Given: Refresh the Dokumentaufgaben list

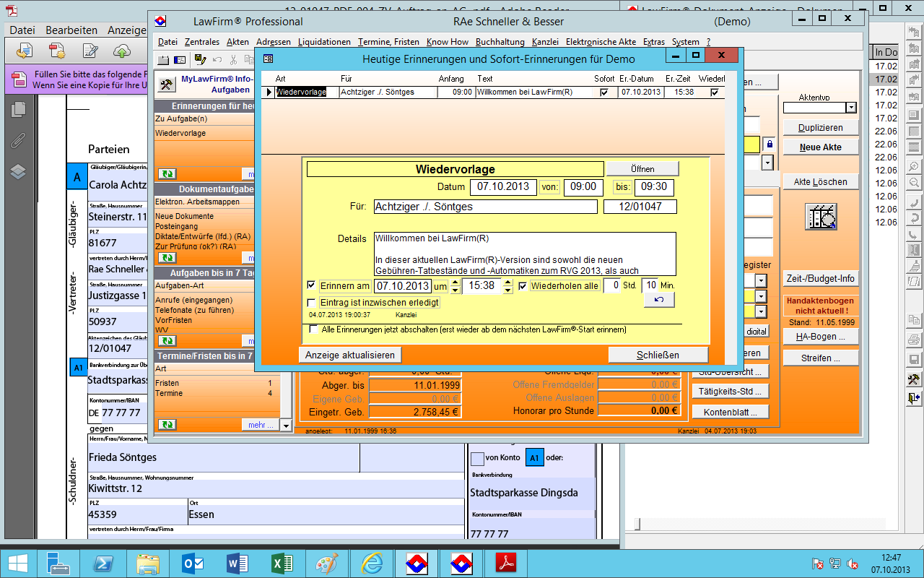Looking at the screenshot, I should pyautogui.click(x=167, y=258).
